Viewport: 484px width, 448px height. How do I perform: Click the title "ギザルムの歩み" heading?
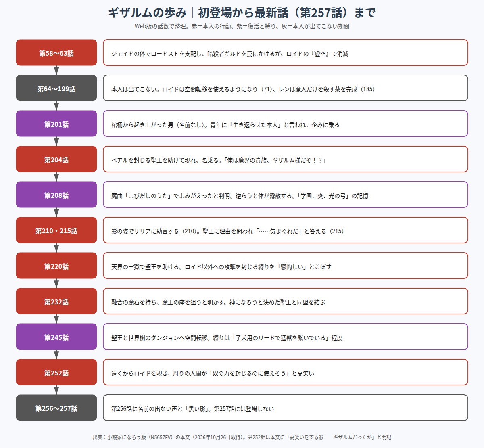pos(242,13)
